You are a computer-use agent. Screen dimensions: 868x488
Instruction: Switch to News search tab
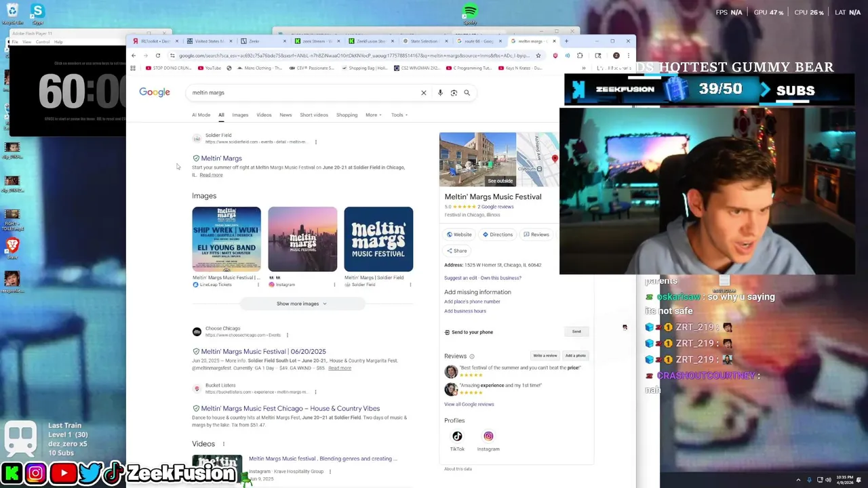pyautogui.click(x=285, y=115)
